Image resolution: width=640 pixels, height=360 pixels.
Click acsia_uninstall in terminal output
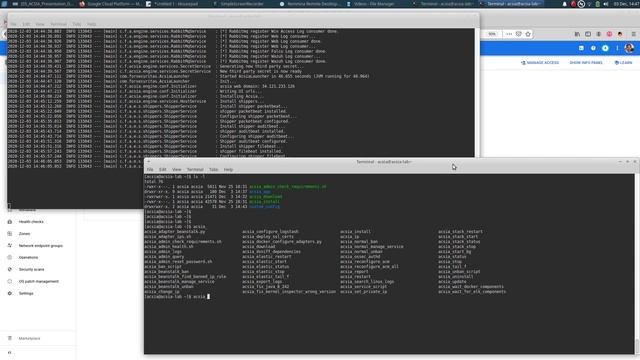[456, 277]
